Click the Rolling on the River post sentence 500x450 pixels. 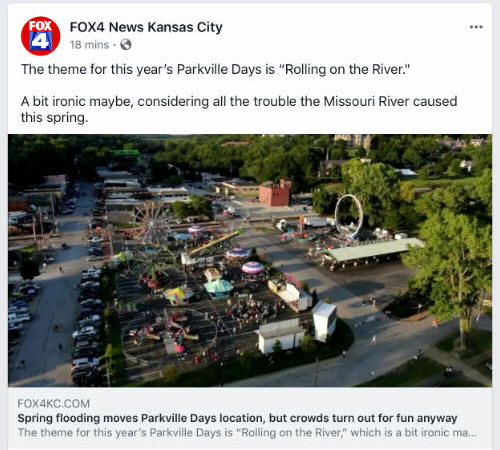point(215,70)
